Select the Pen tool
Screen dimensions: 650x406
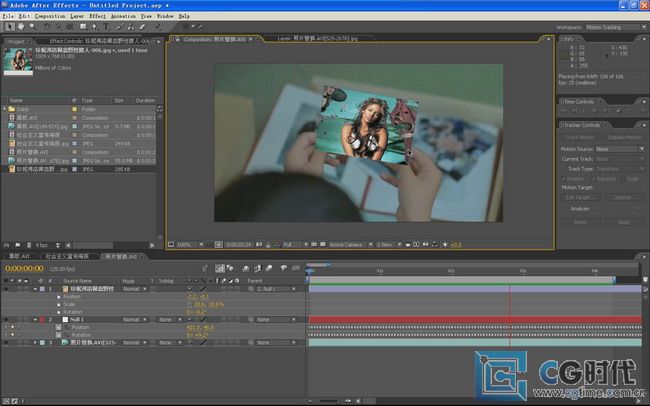[95, 27]
